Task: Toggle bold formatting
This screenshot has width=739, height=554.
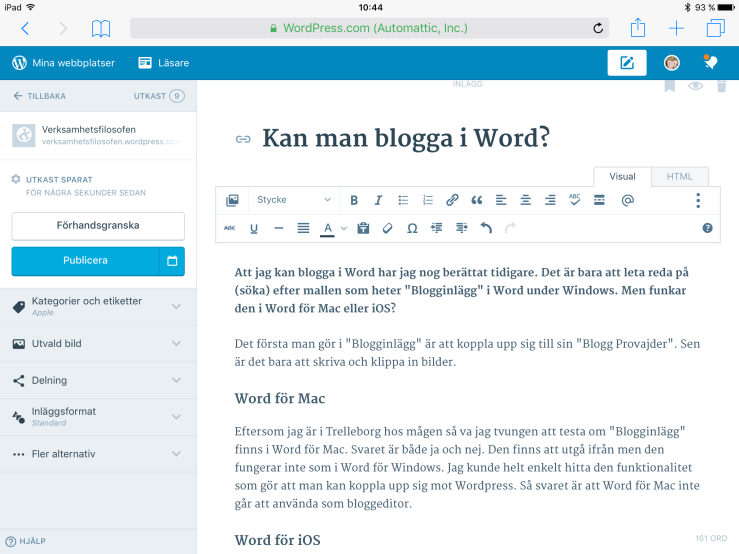Action: coord(354,200)
